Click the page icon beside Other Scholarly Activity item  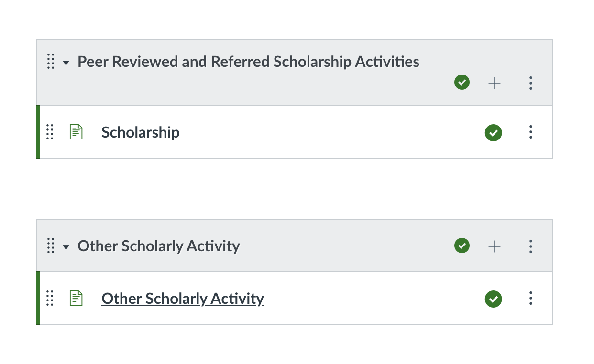point(76,298)
